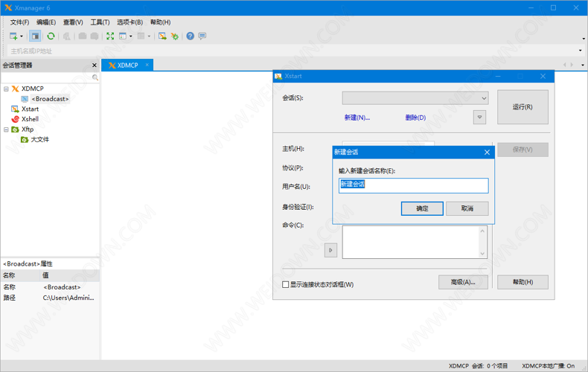Click the 命令(C) text area

[411, 242]
